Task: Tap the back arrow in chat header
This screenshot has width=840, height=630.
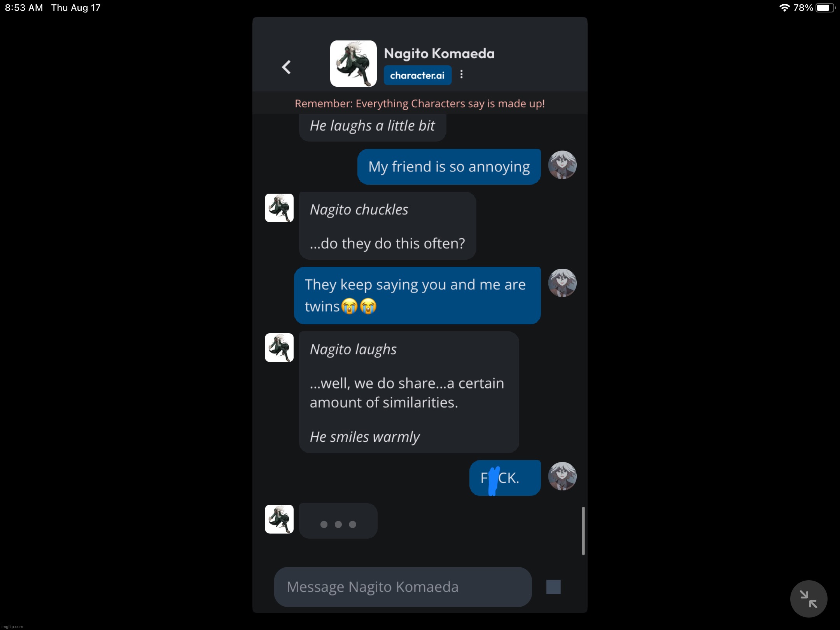Action: [x=286, y=67]
